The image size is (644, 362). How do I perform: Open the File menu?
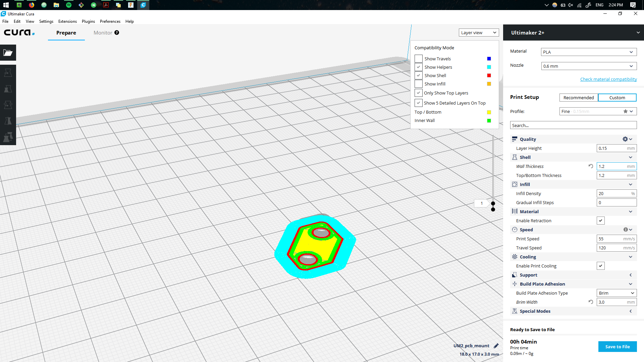(x=5, y=21)
